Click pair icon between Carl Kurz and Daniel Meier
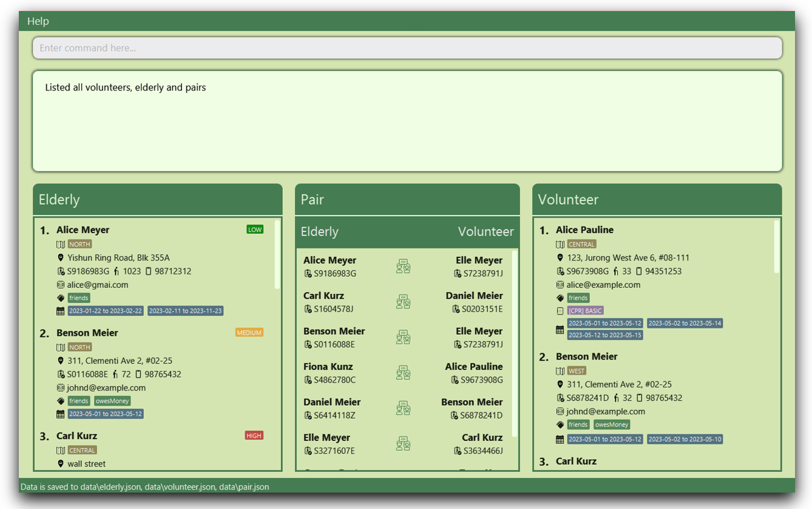This screenshot has width=812, height=509. click(403, 301)
